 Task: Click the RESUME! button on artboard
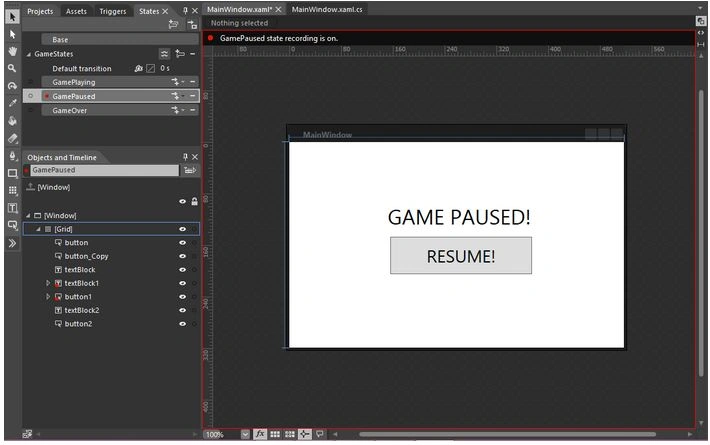pyautogui.click(x=461, y=255)
